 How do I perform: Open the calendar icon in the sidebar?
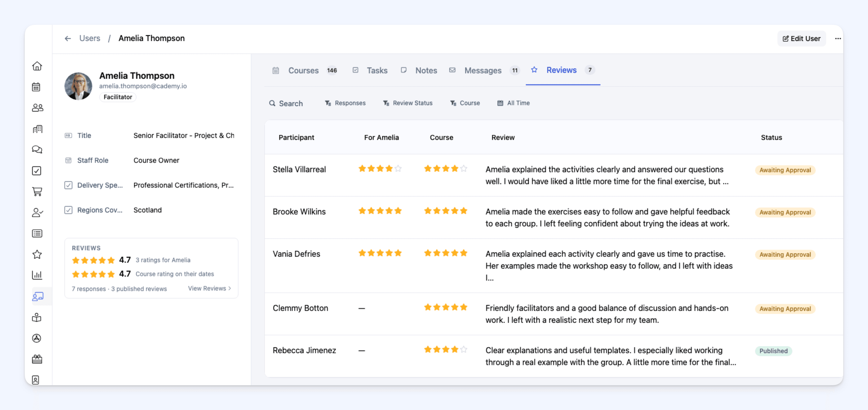click(36, 87)
